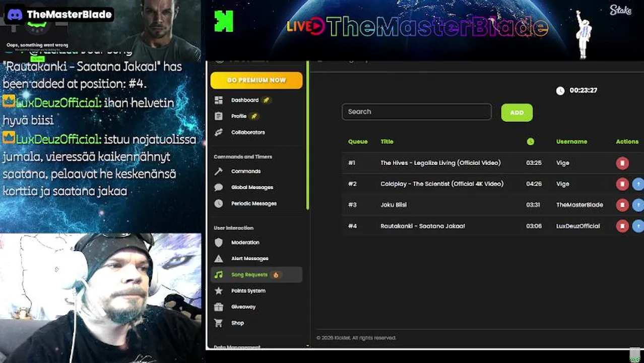The image size is (644, 363).
Task: Move Rautakanki song up in queue
Action: (638, 226)
